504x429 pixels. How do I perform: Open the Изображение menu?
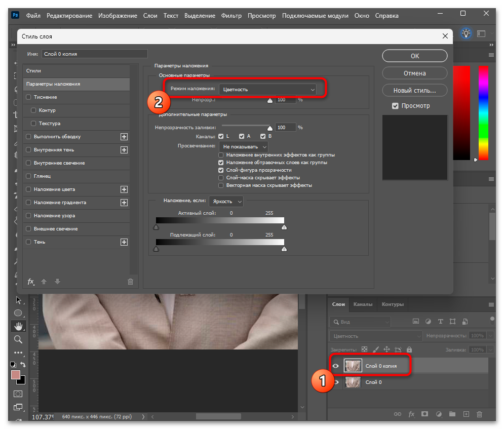118,16
